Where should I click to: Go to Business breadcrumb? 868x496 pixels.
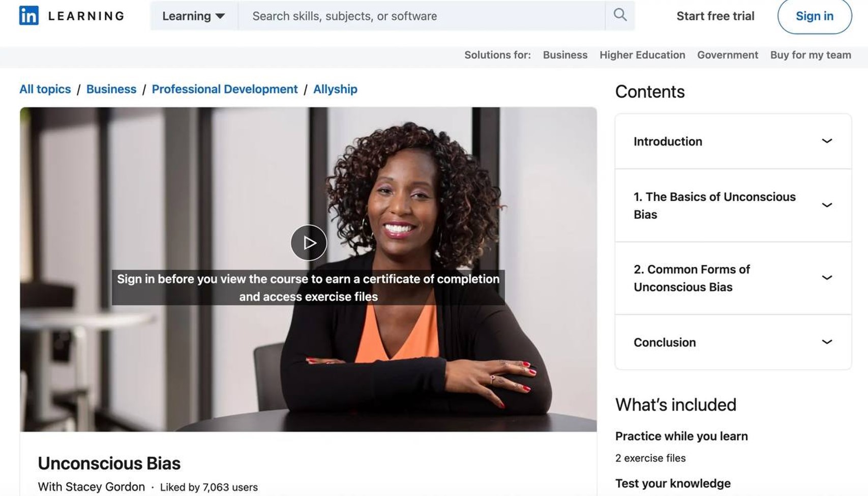[x=111, y=89]
